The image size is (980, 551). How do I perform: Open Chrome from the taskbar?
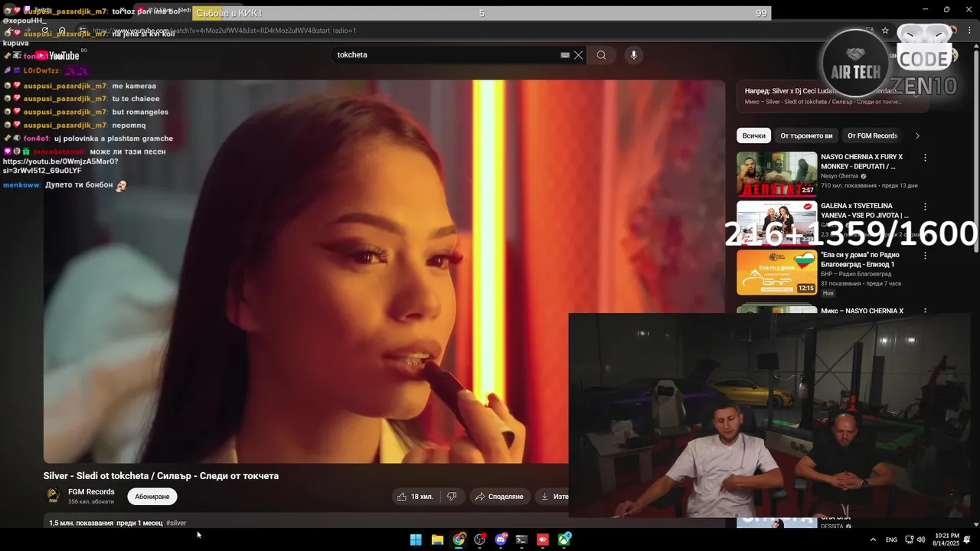[459, 540]
